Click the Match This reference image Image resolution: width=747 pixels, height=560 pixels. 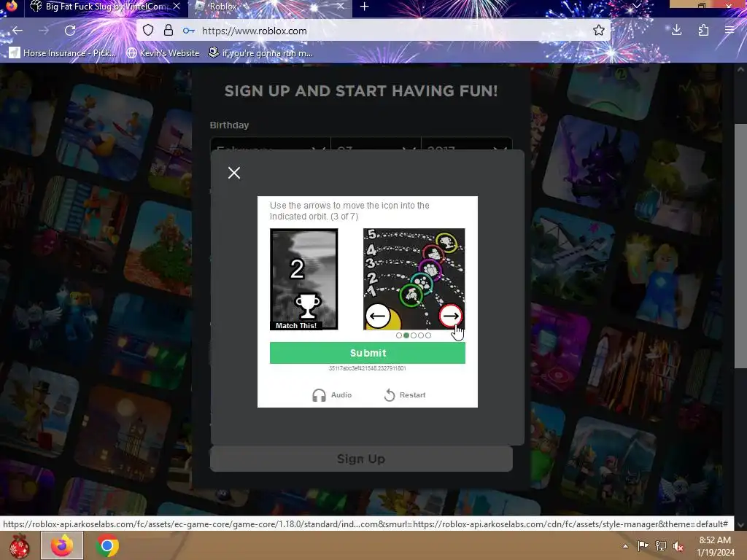point(304,279)
